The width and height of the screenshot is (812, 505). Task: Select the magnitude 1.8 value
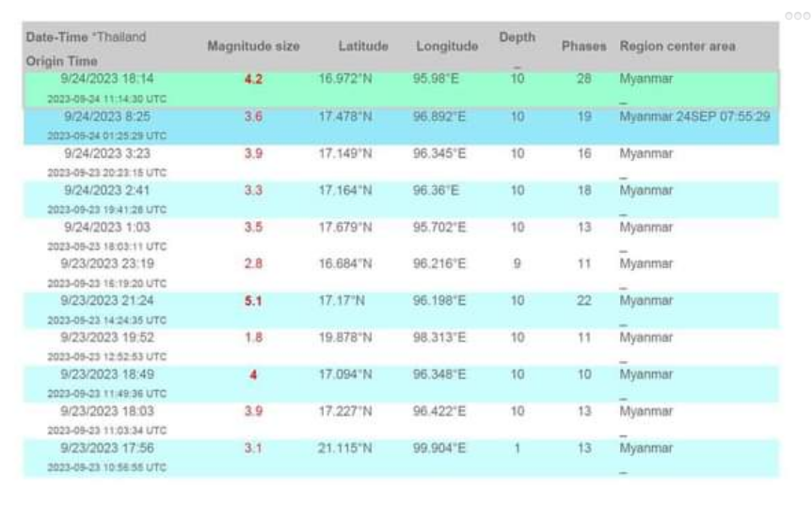(253, 338)
